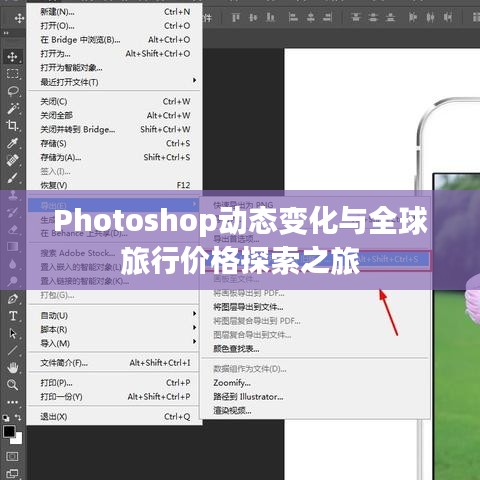
Task: Select the Healing Brush tool
Action: pyautogui.click(x=13, y=161)
